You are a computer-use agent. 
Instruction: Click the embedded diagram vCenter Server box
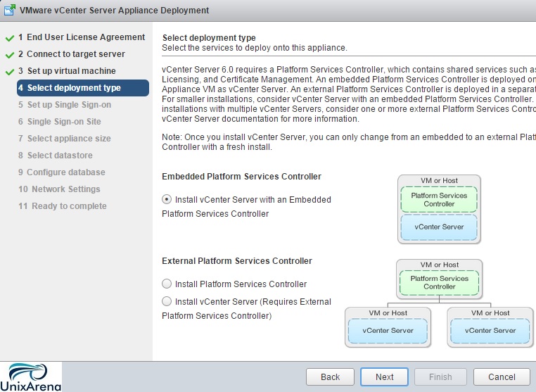(x=439, y=227)
